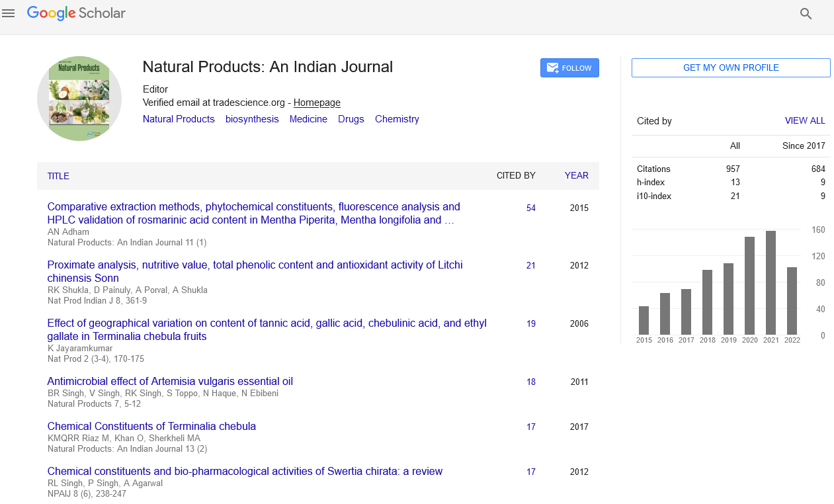
Task: Click the i10-index row label
Action: coord(654,196)
